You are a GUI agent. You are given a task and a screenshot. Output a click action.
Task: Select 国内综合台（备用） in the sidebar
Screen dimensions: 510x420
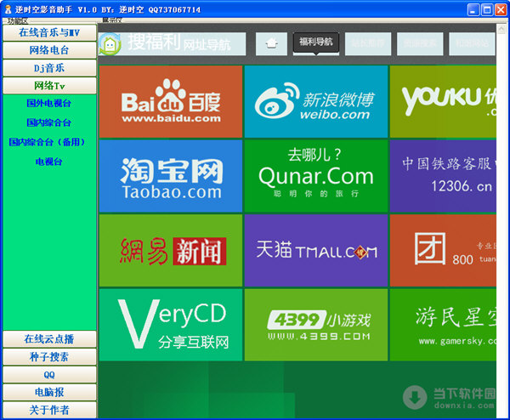(48, 142)
